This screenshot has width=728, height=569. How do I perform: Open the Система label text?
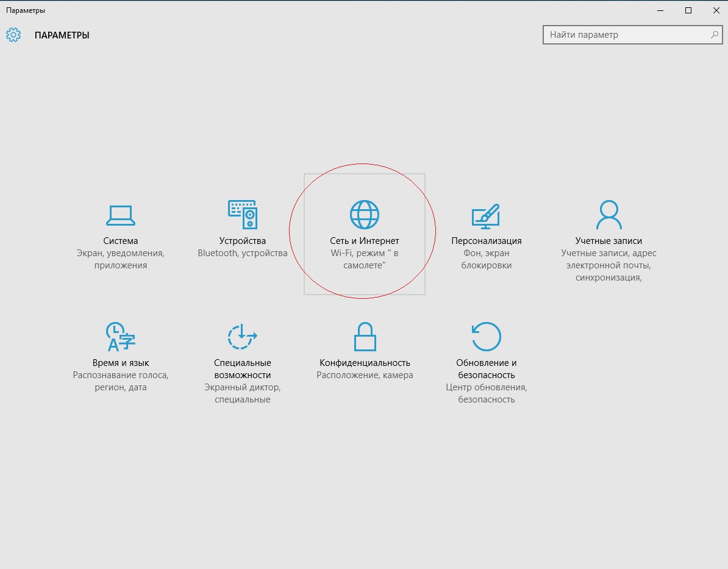pos(121,241)
